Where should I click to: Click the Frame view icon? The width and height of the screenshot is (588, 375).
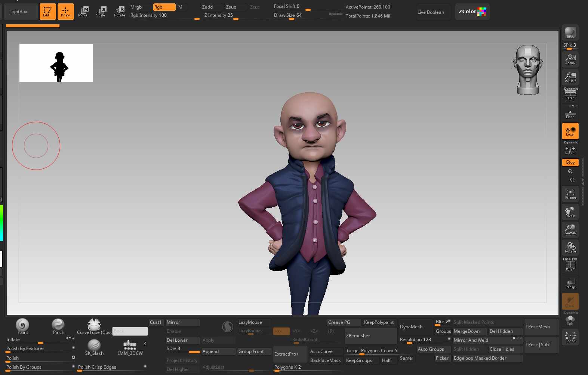click(570, 194)
